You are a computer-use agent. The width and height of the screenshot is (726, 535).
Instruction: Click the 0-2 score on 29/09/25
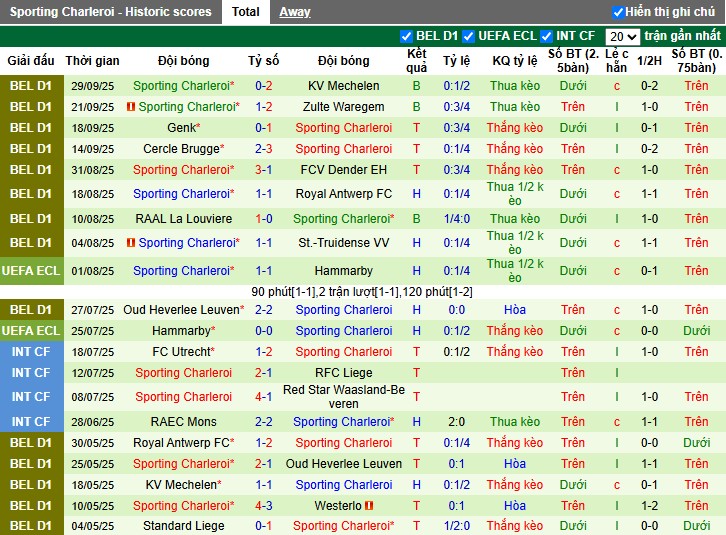(x=263, y=86)
